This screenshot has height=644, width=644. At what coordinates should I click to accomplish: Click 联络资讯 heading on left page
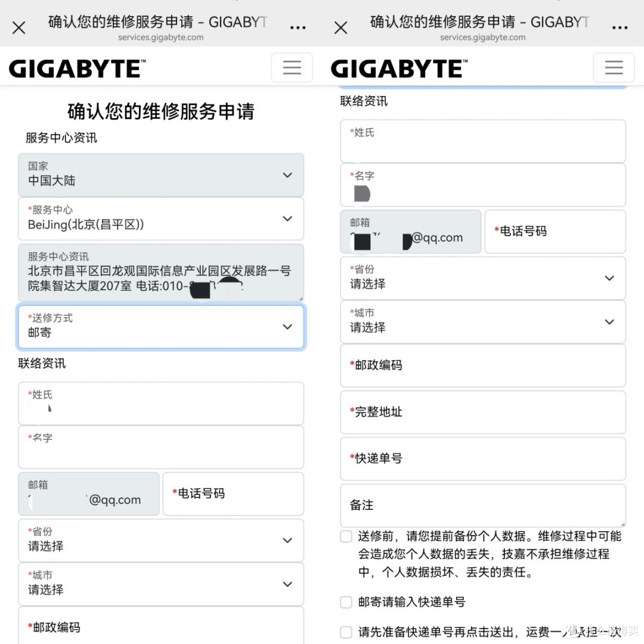pyautogui.click(x=42, y=364)
